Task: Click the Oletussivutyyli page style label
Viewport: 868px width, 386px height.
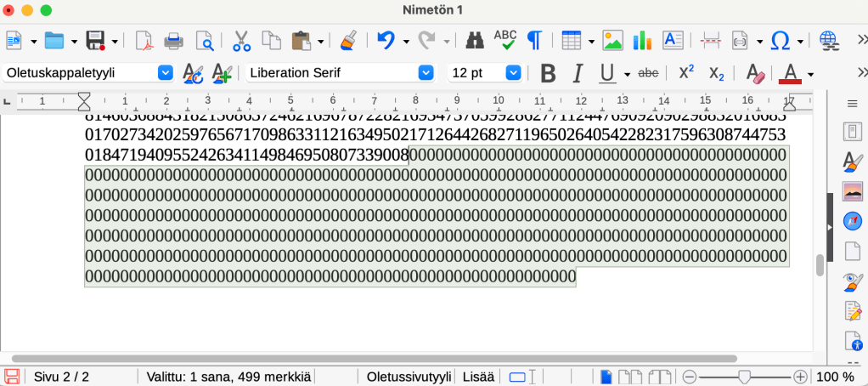Action: (409, 377)
